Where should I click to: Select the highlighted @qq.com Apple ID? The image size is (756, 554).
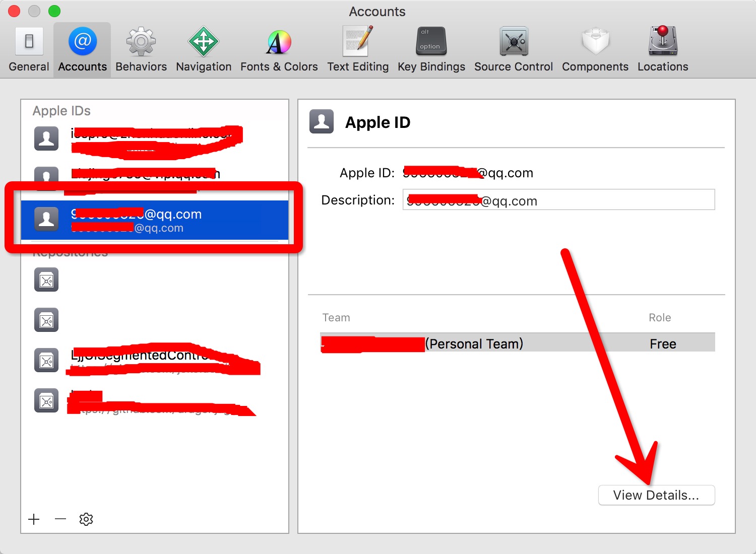coord(155,220)
